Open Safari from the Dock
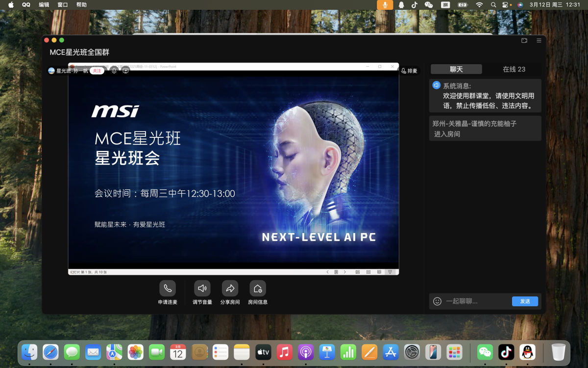Image resolution: width=588 pixels, height=368 pixels. click(50, 352)
